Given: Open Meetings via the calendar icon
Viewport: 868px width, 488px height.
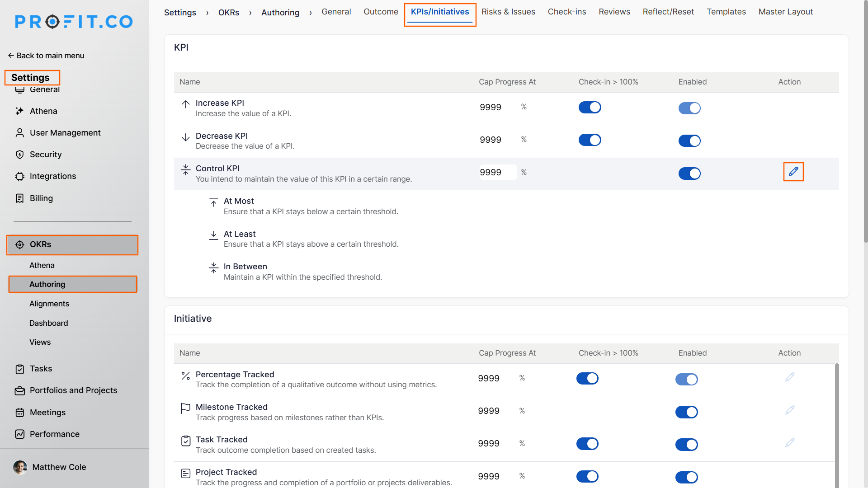Looking at the screenshot, I should [x=19, y=413].
